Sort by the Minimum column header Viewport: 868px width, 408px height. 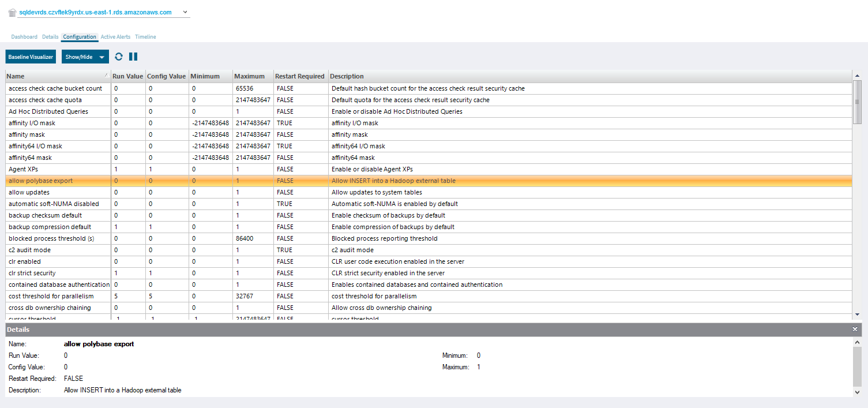(x=211, y=76)
